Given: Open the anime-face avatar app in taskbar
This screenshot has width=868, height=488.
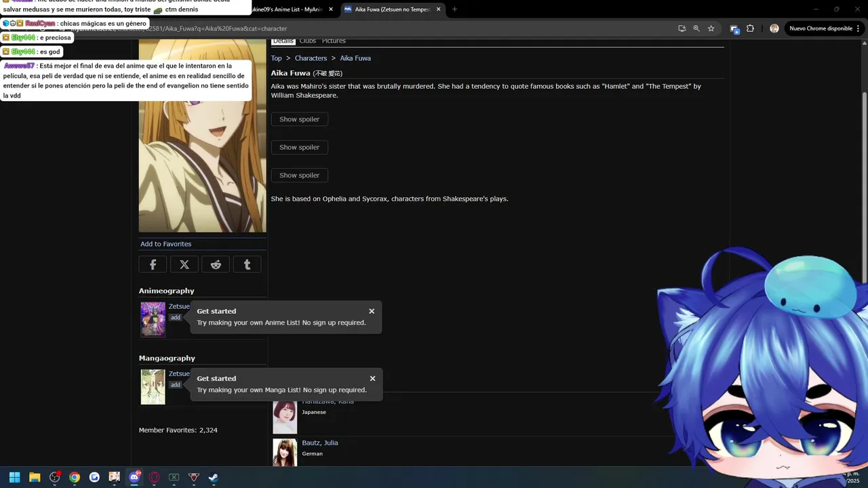Looking at the screenshot, I should pos(114,477).
